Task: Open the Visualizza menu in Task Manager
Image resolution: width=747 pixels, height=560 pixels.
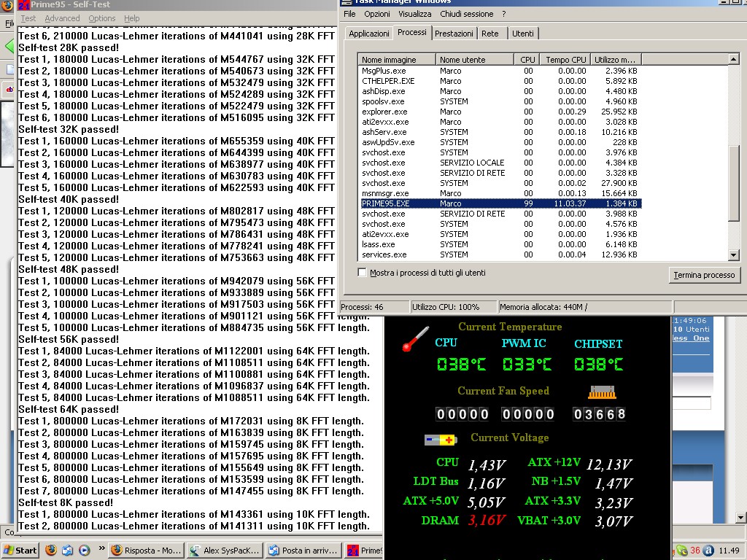Action: click(414, 14)
